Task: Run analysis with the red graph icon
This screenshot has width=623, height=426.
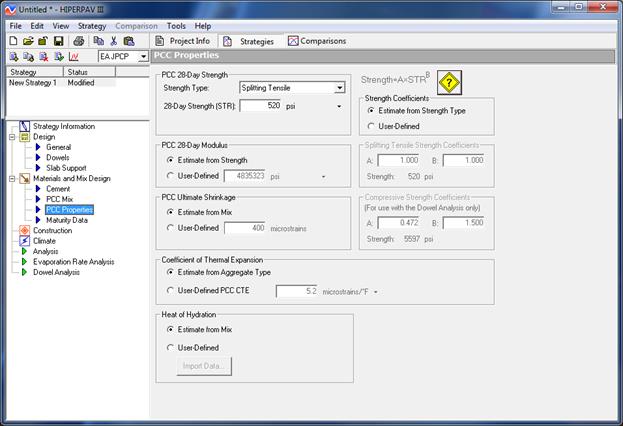Action: tap(74, 57)
